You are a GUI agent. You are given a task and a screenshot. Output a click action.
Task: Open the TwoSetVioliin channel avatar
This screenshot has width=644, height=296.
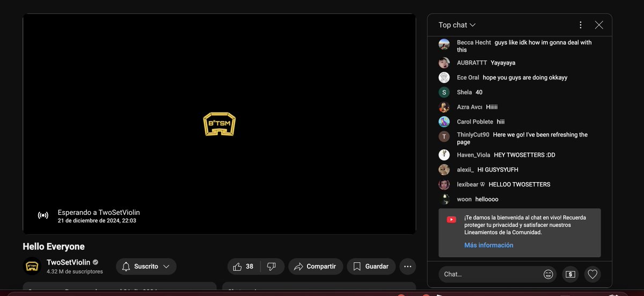point(32,266)
